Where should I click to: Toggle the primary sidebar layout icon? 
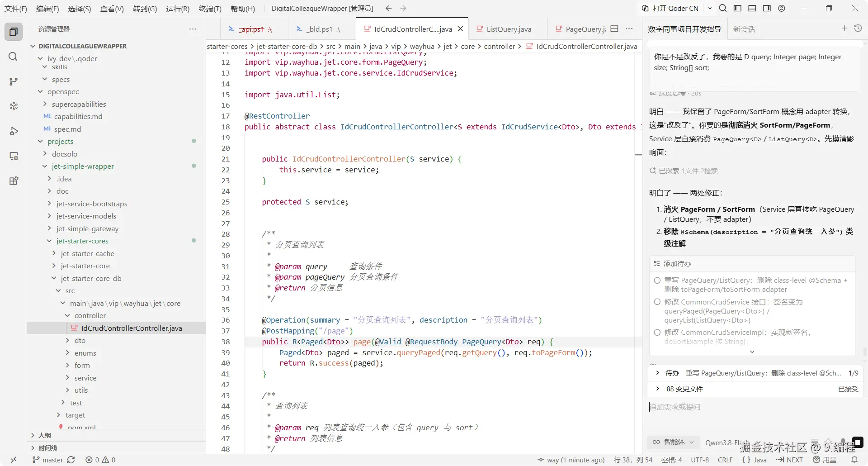click(x=737, y=8)
